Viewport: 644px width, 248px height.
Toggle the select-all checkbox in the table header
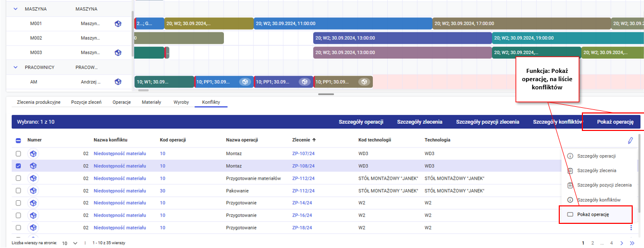pyautogui.click(x=18, y=140)
